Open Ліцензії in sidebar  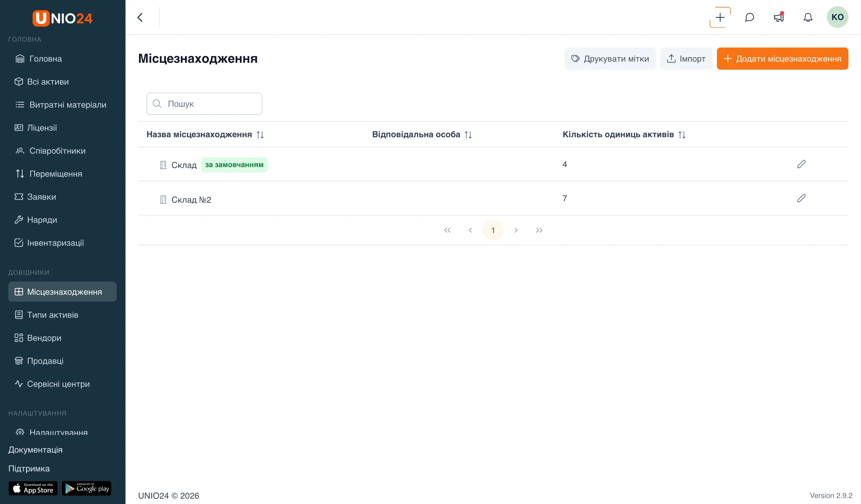62,128
